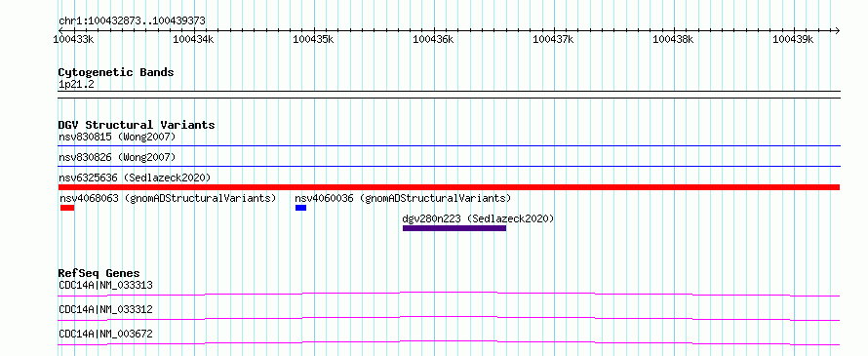
Task: Select the 1p21.2 band label
Action: click(x=76, y=85)
